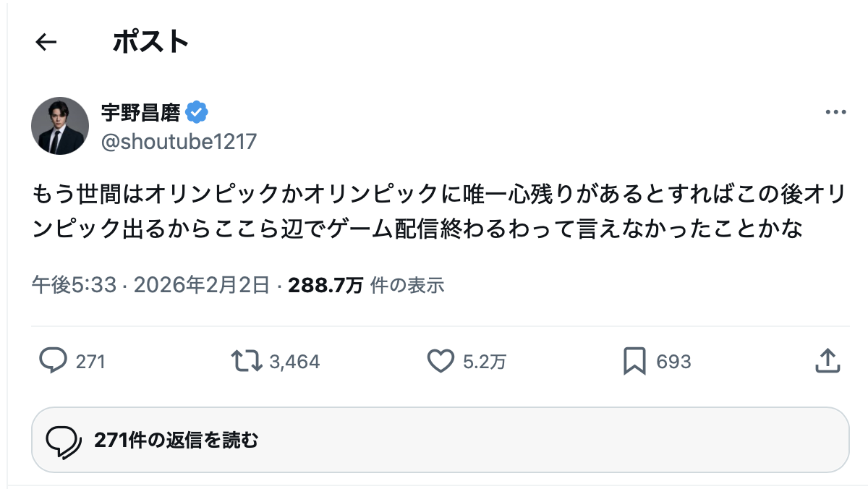Click the reply speech bubble icon
868x489 pixels.
pyautogui.click(x=53, y=361)
